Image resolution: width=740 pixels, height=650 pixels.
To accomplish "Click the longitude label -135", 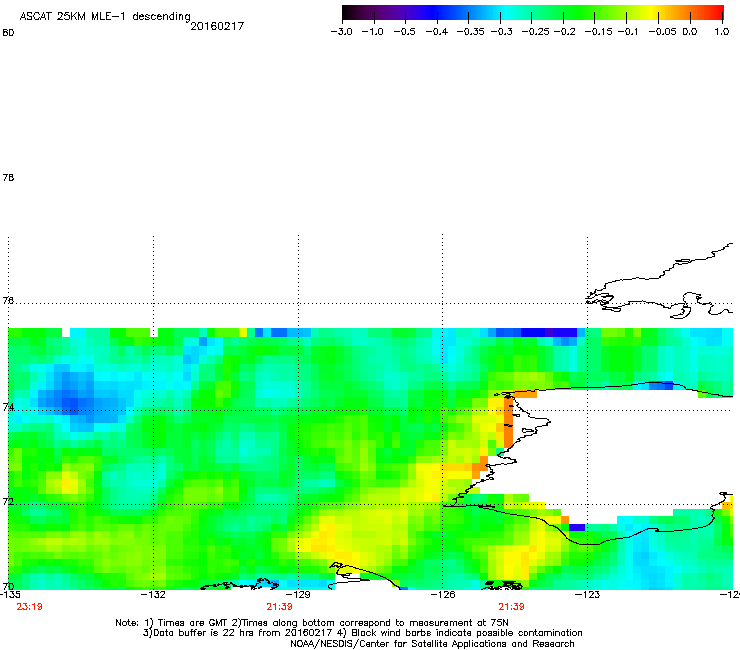I will [x=10, y=595].
